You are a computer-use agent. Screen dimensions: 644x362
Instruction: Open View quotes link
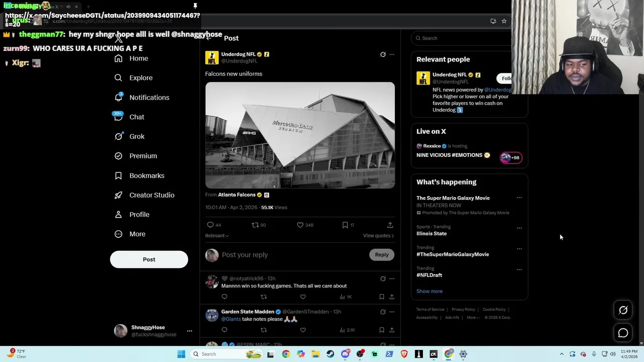378,236
